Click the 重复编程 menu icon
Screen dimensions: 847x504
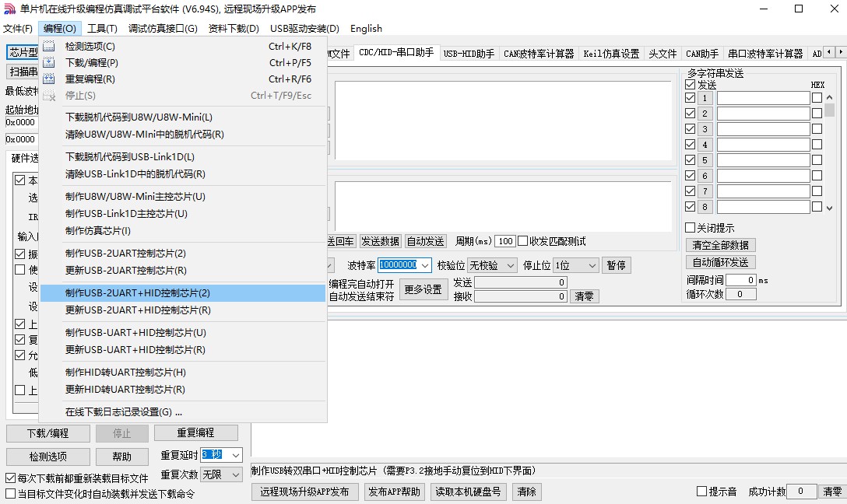[x=48, y=79]
